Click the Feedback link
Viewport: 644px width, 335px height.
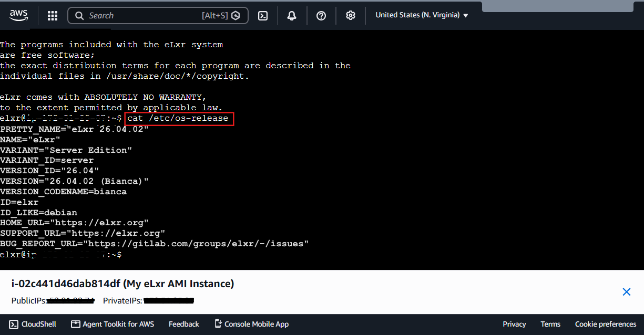[184, 324]
